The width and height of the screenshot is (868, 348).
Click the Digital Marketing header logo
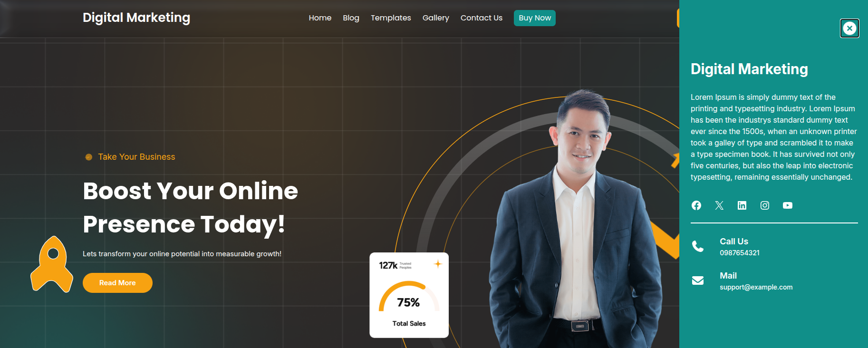pyautogui.click(x=136, y=18)
